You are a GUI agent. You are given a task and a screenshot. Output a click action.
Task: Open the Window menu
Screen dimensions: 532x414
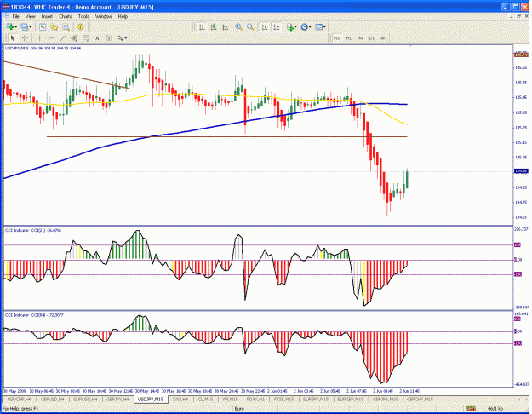click(103, 16)
